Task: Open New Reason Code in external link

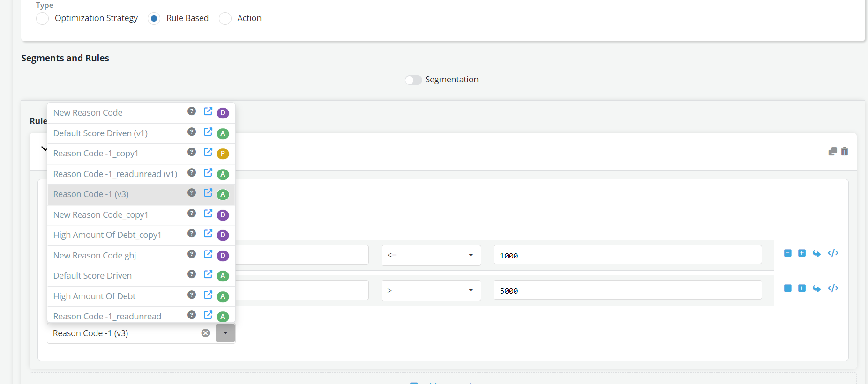Action: [x=208, y=111]
